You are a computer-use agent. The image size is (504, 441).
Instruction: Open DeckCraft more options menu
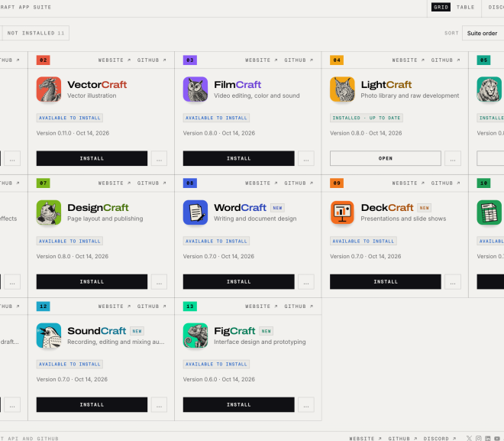pyautogui.click(x=453, y=281)
